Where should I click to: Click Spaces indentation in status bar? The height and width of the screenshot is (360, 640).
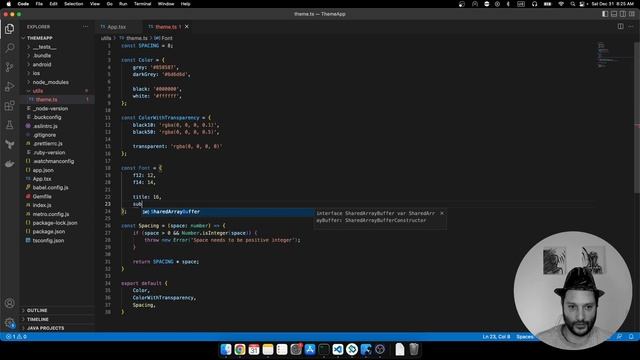click(x=525, y=337)
